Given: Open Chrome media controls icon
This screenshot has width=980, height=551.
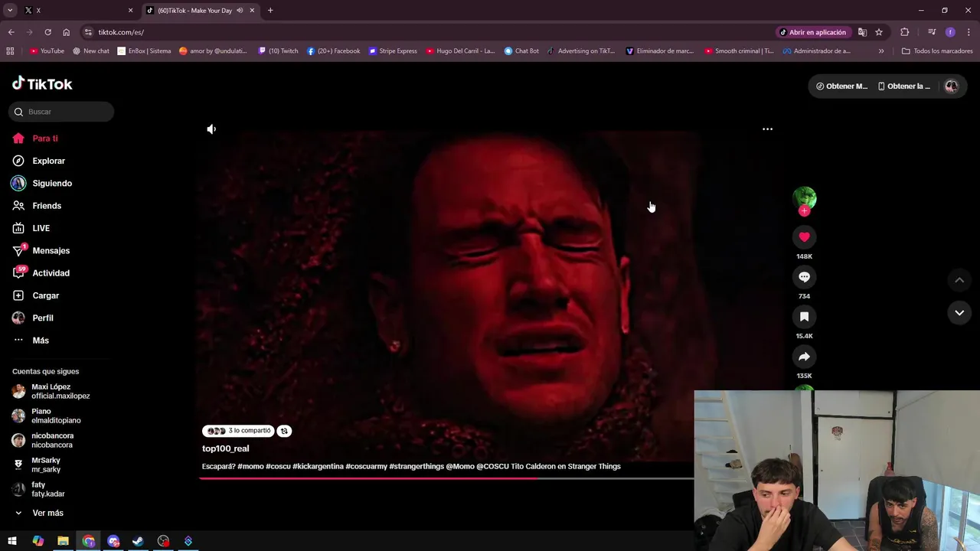Looking at the screenshot, I should (932, 32).
